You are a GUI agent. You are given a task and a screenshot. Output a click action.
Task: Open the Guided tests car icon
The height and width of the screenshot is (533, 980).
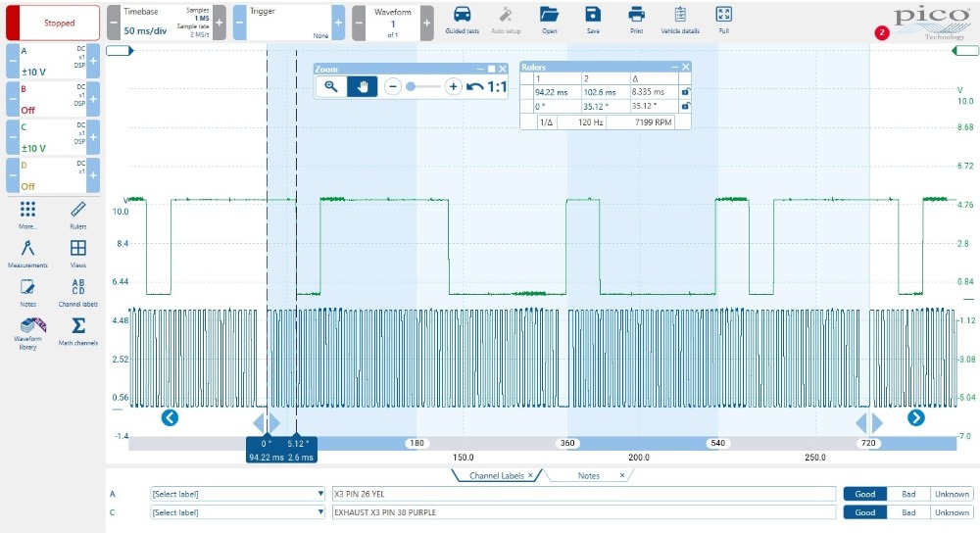(462, 17)
